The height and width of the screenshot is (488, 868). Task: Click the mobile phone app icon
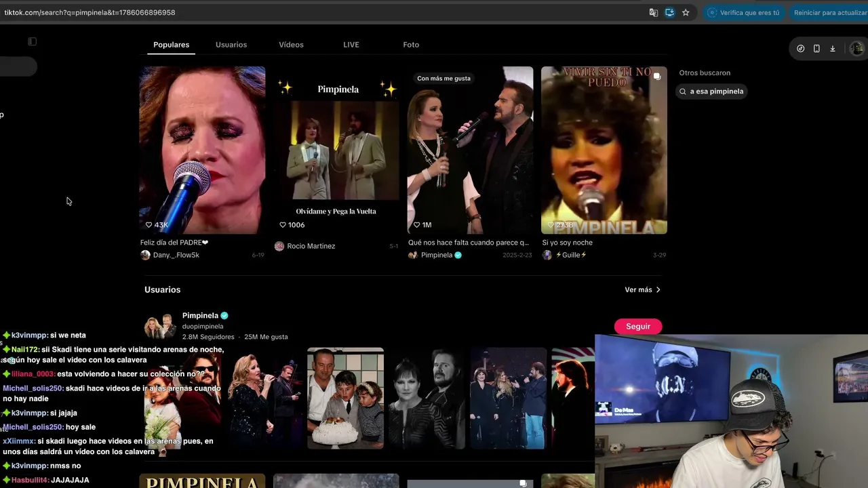click(816, 48)
